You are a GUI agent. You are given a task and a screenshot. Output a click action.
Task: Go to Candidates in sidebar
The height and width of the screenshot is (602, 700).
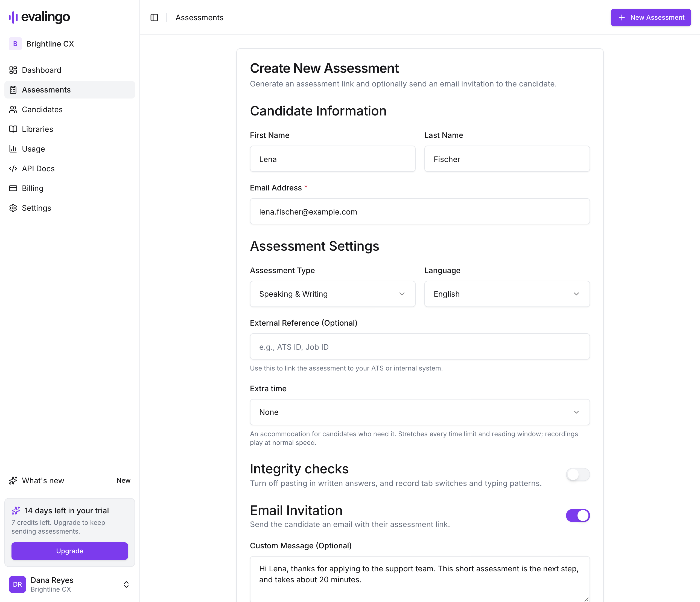coord(70,109)
